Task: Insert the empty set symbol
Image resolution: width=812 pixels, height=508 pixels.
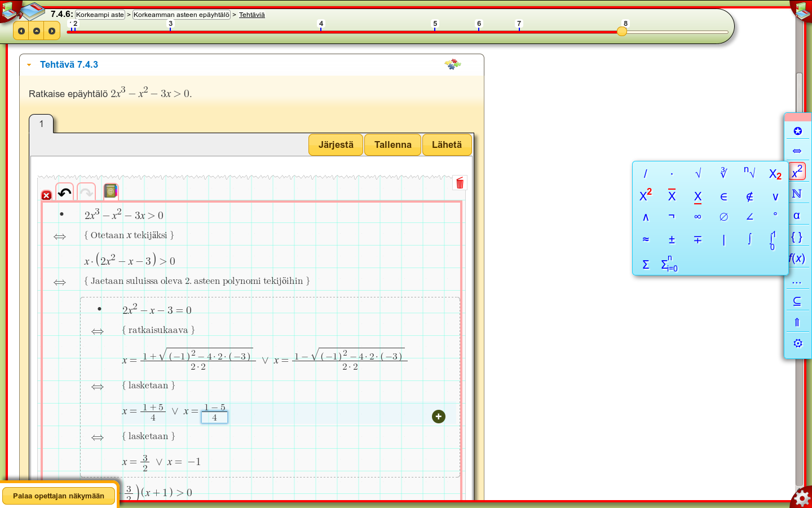Action: click(x=723, y=217)
